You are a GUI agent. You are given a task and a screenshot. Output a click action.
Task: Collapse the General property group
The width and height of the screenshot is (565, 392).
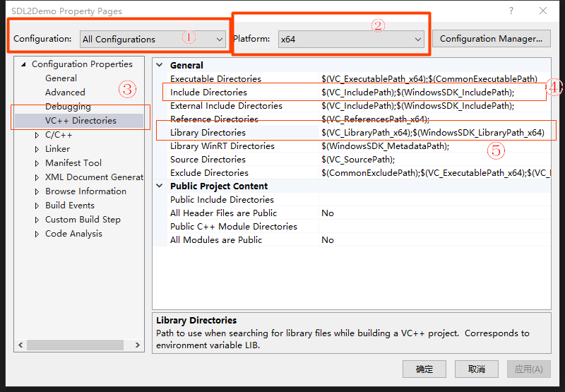[x=160, y=66]
